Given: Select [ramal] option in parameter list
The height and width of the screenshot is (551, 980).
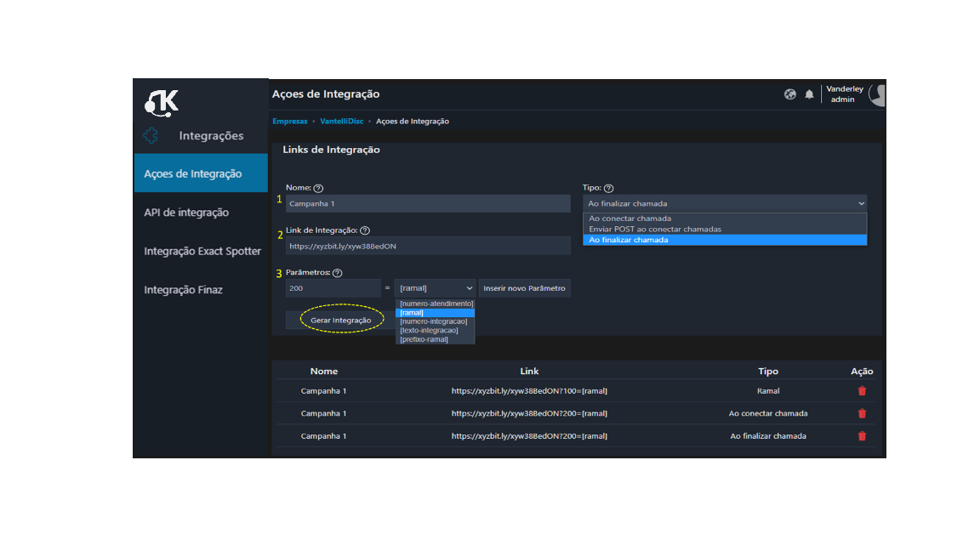Looking at the screenshot, I should click(x=435, y=313).
